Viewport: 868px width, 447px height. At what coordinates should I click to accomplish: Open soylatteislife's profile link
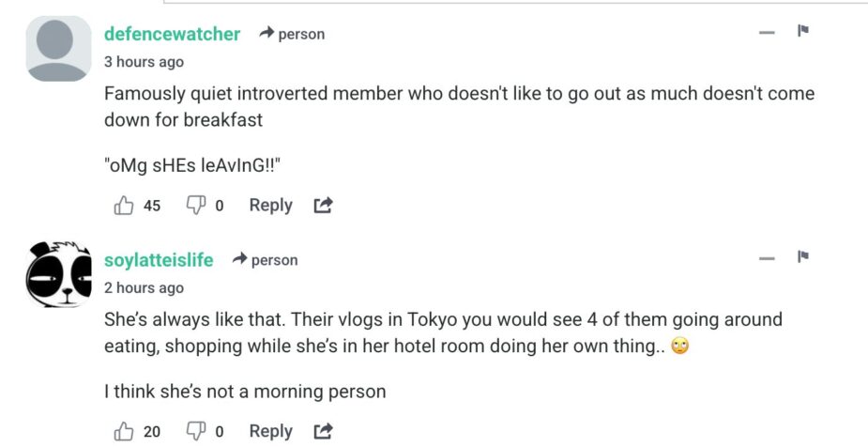pos(159,260)
